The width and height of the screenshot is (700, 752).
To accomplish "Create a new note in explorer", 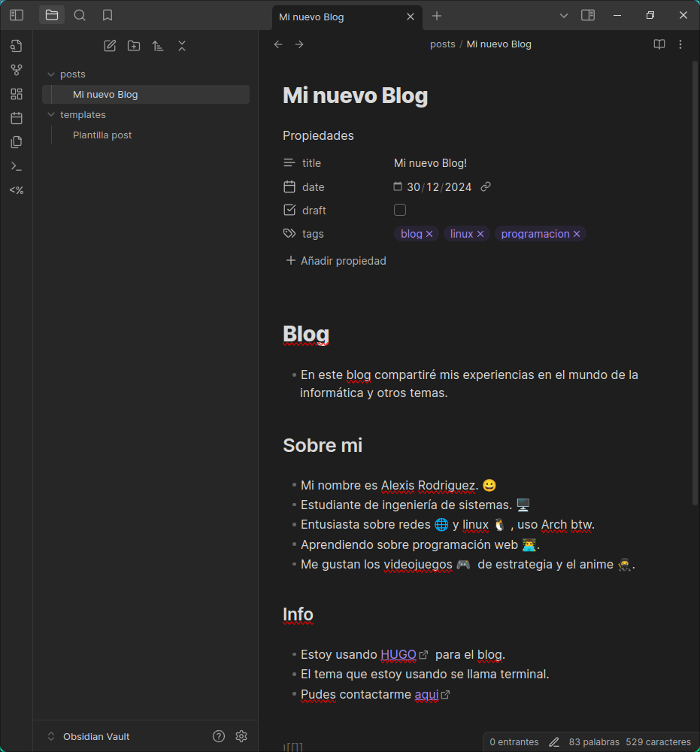I will pyautogui.click(x=110, y=46).
